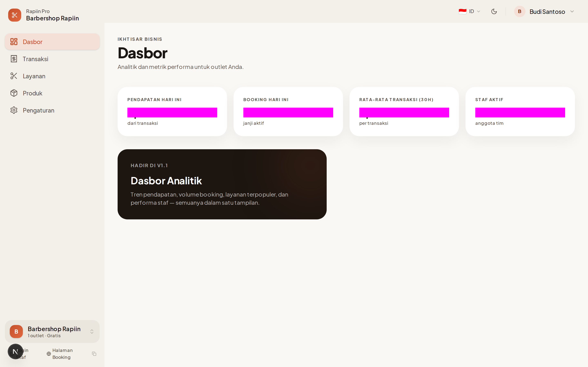Image resolution: width=588 pixels, height=367 pixels.
Task: Click the Pengaturan gear icon
Action: click(x=14, y=110)
